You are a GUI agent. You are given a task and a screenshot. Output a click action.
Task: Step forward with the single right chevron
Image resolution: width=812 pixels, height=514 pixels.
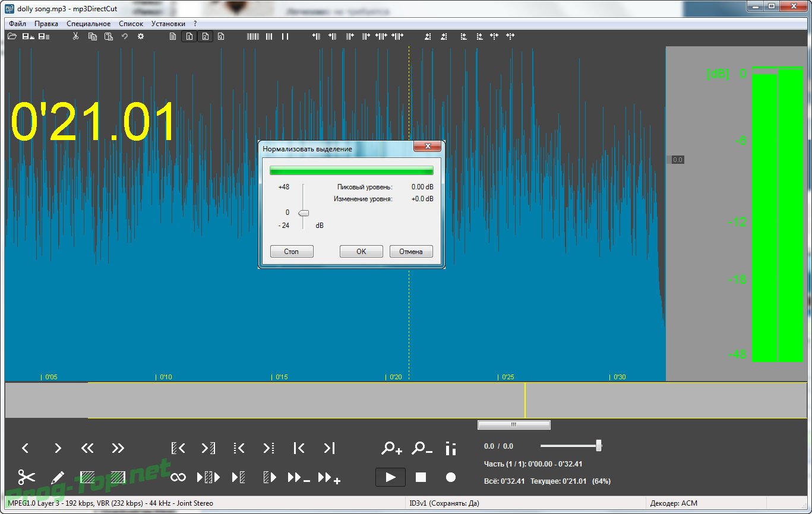click(58, 448)
